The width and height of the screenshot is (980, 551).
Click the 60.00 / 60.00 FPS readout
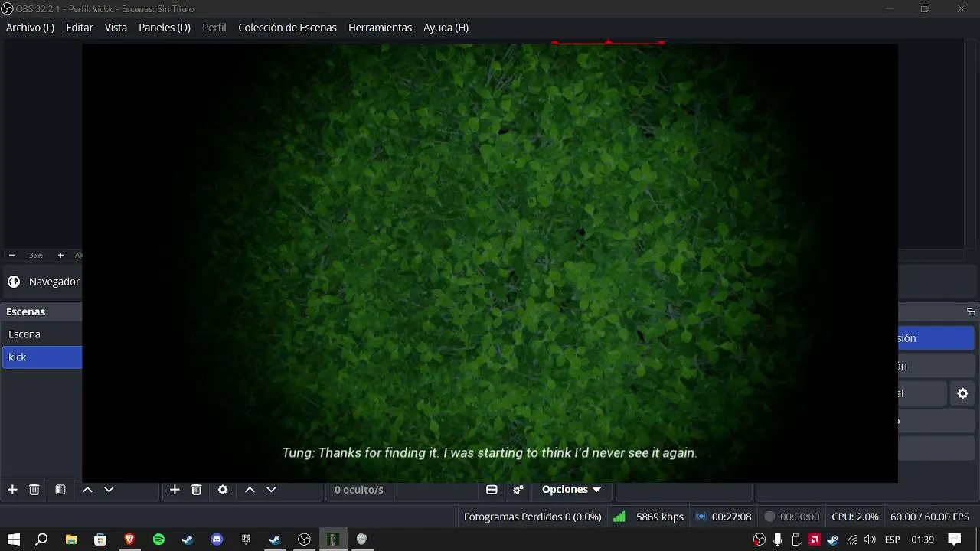click(930, 517)
